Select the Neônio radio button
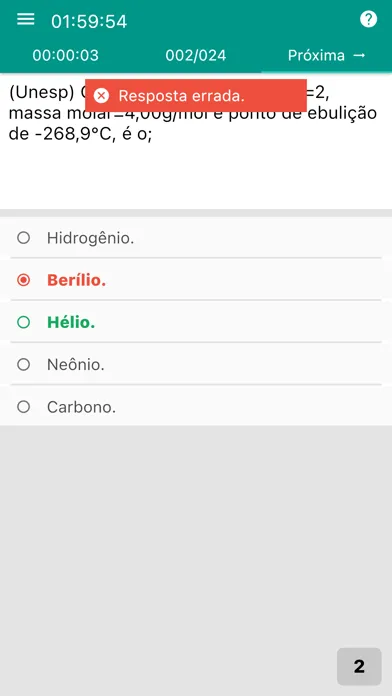Image resolution: width=392 pixels, height=696 pixels. click(24, 364)
